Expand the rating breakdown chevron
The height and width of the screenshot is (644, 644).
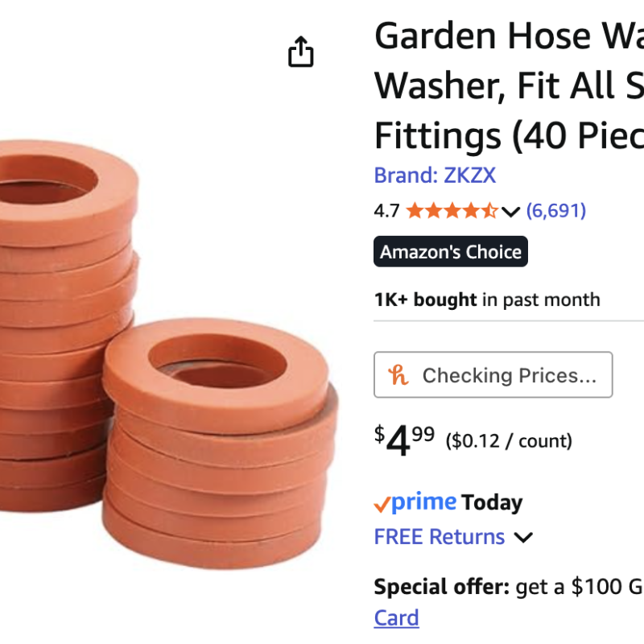point(510,212)
